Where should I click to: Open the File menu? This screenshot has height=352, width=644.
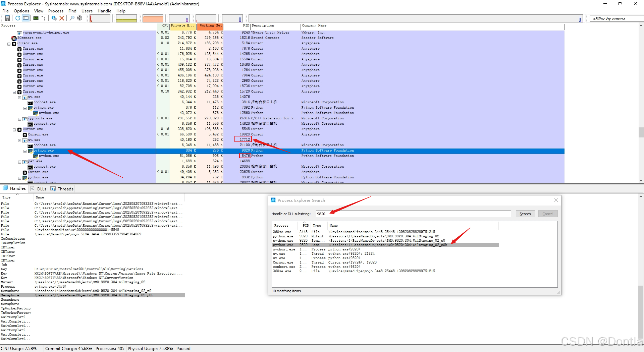click(5, 11)
